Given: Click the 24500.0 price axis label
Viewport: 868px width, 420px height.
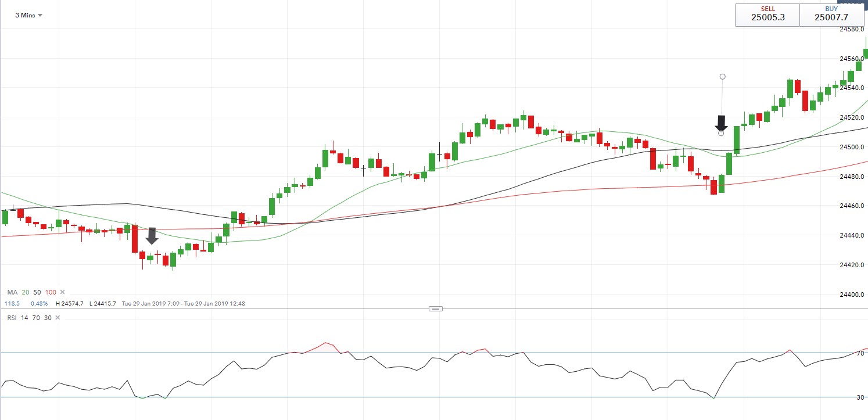Looking at the screenshot, I should 853,147.
